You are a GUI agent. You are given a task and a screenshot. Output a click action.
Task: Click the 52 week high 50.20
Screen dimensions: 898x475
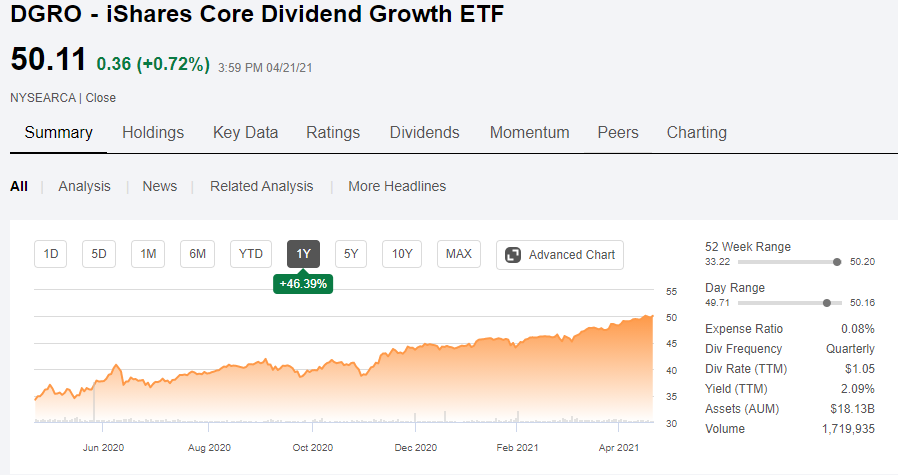click(x=862, y=262)
